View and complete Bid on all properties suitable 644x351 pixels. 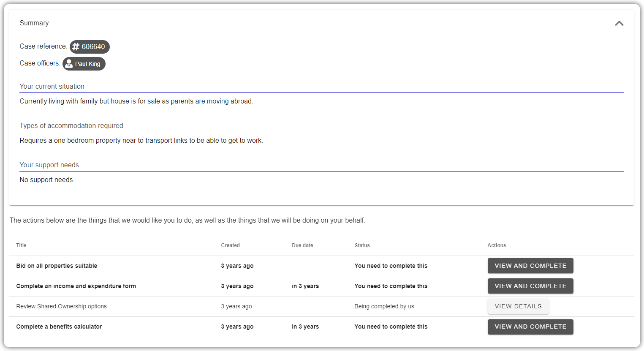(530, 266)
